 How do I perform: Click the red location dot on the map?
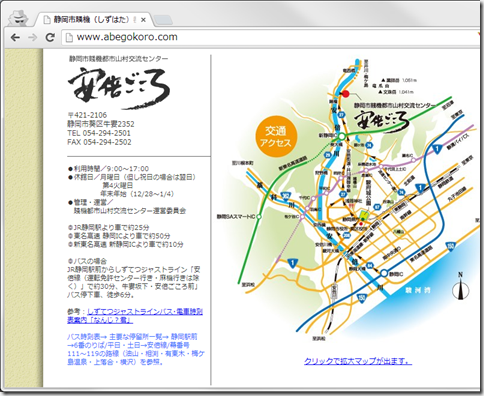(x=346, y=94)
